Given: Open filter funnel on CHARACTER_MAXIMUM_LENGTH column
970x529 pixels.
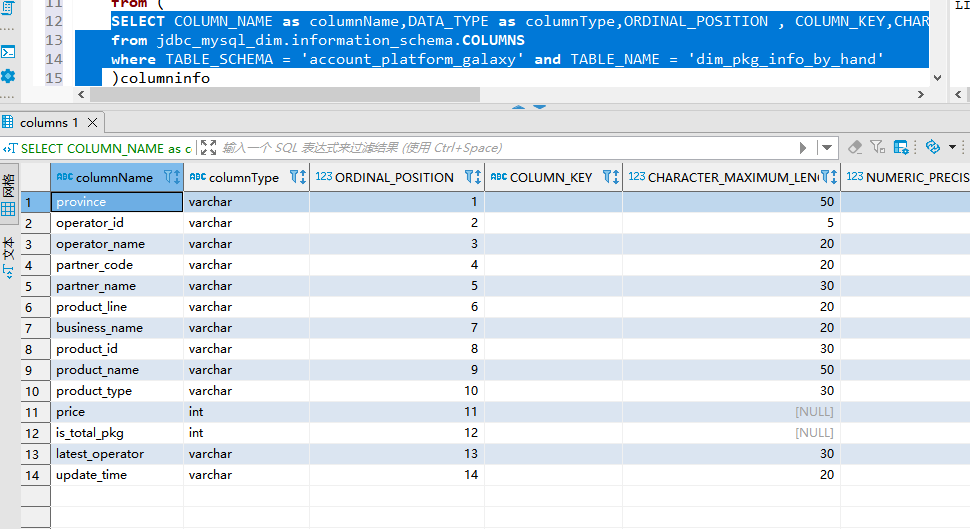Looking at the screenshot, I should coord(825,177).
